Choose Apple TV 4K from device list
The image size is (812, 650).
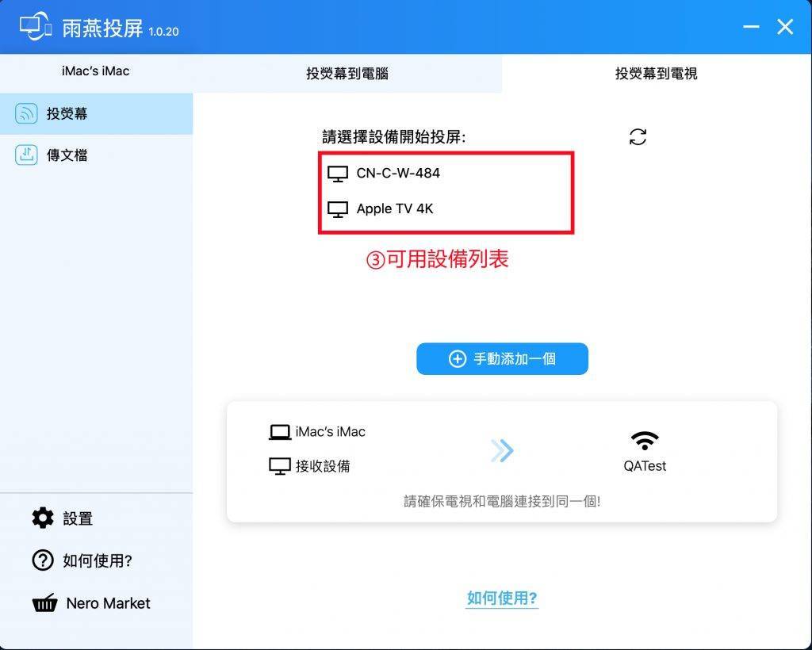(446, 209)
